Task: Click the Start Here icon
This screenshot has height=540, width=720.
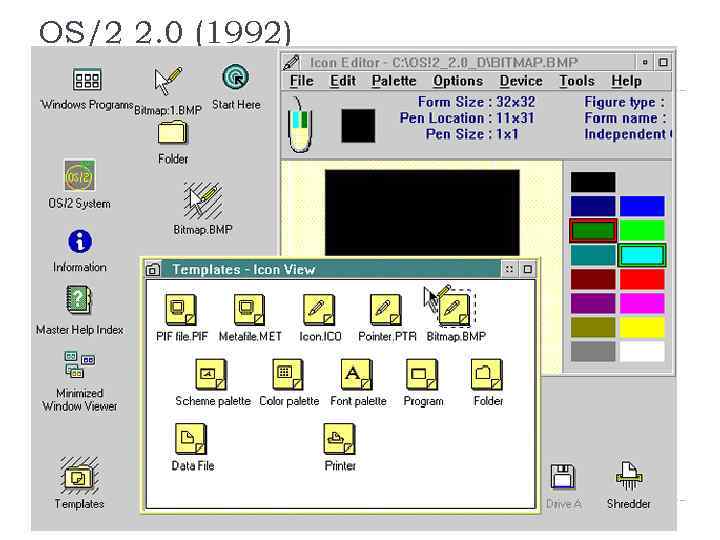Action: click(x=236, y=77)
